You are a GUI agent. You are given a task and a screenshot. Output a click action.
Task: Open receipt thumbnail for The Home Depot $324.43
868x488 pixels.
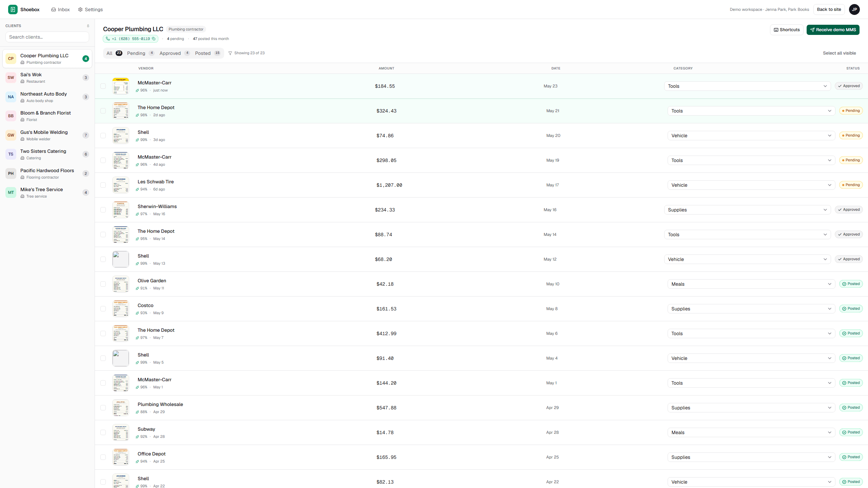121,111
